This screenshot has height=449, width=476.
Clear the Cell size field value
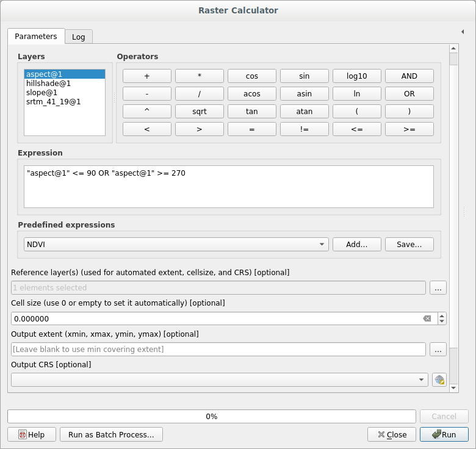pos(427,318)
